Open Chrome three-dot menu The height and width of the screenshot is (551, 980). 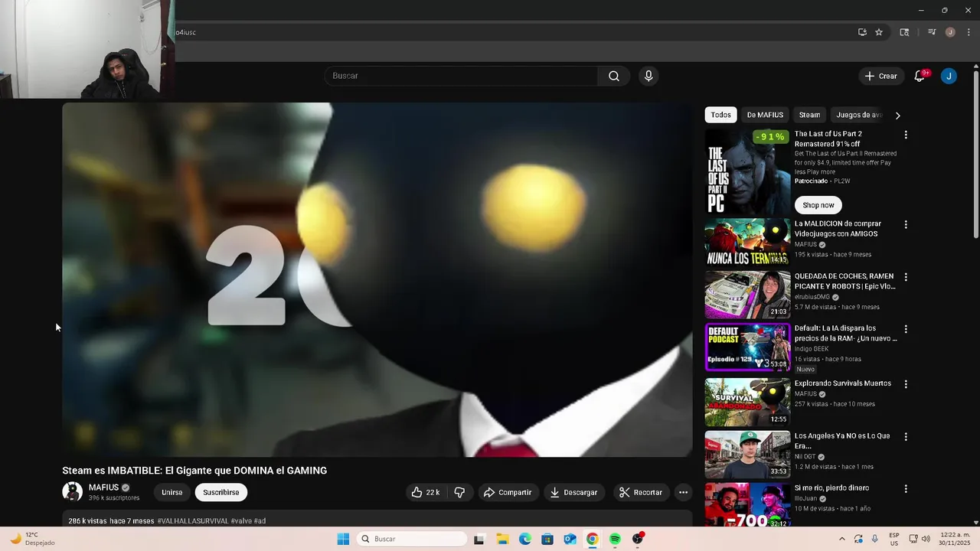(969, 32)
